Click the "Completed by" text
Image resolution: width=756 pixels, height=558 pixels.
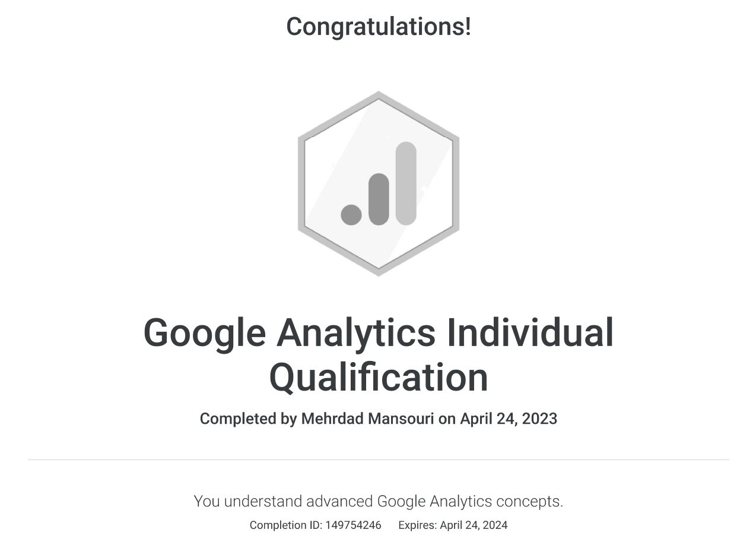[x=248, y=418]
